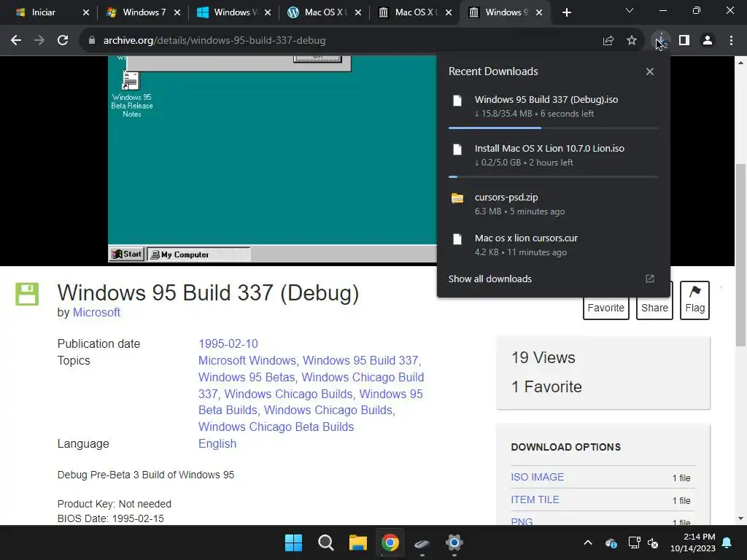747x560 pixels.
Task: Close the Recent Downloads popup
Action: pyautogui.click(x=650, y=71)
